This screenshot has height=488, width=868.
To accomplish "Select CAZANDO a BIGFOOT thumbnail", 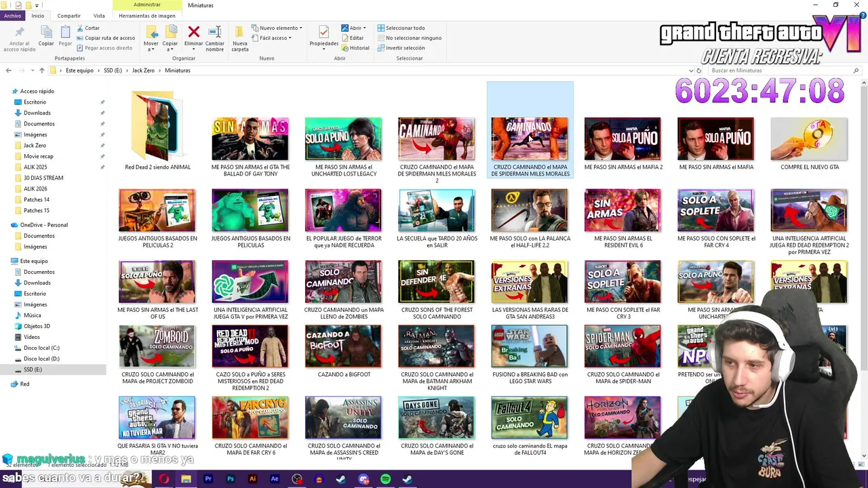I will [x=343, y=352].
